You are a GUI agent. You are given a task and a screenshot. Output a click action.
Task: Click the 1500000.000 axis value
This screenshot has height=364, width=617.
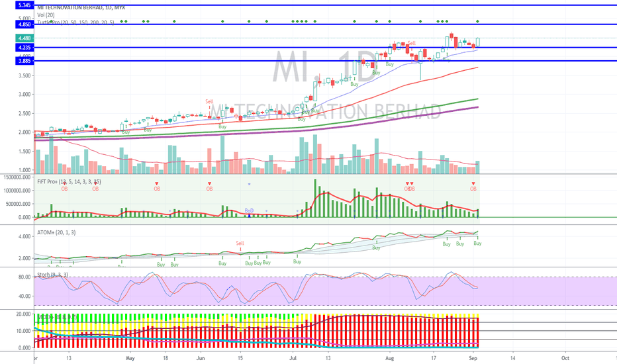(x=17, y=177)
